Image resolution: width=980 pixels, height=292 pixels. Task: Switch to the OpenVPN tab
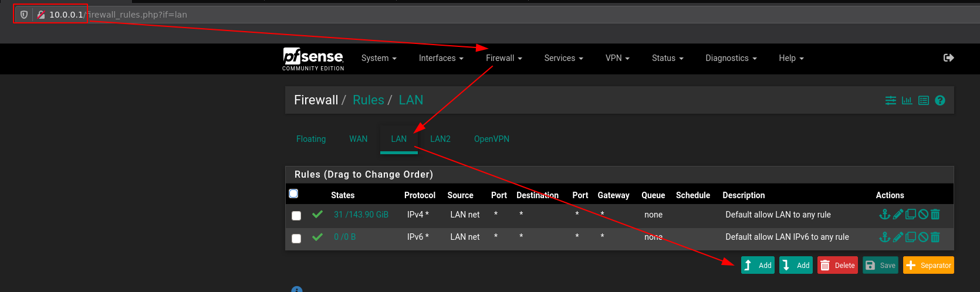(x=492, y=139)
